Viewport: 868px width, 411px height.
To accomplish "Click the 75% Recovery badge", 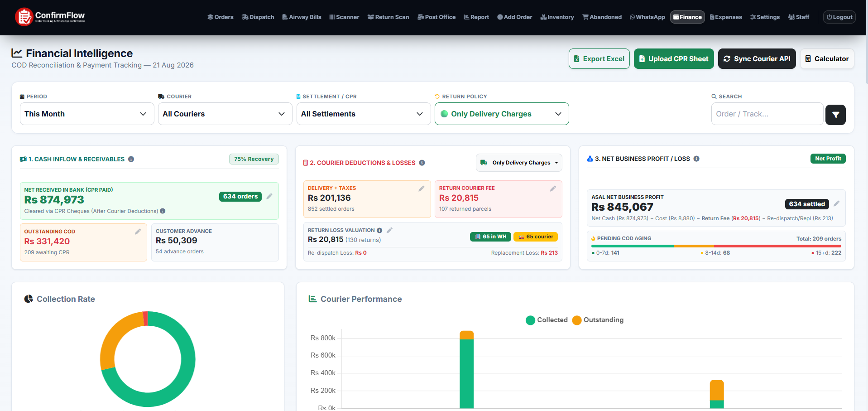I will point(254,159).
